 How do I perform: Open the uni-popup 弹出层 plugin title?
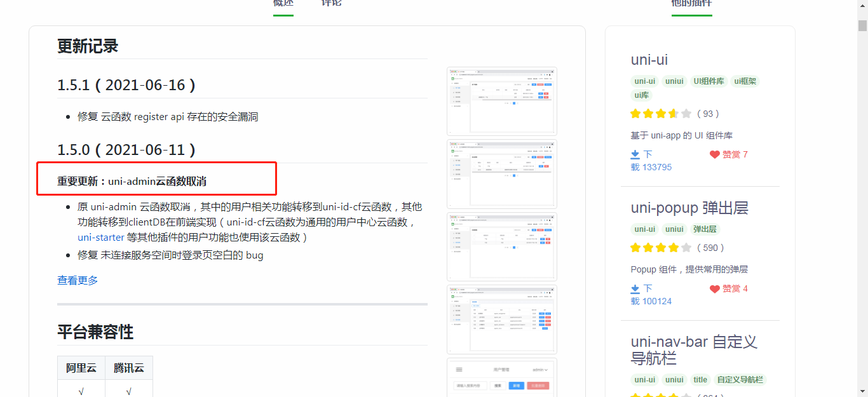pos(689,208)
